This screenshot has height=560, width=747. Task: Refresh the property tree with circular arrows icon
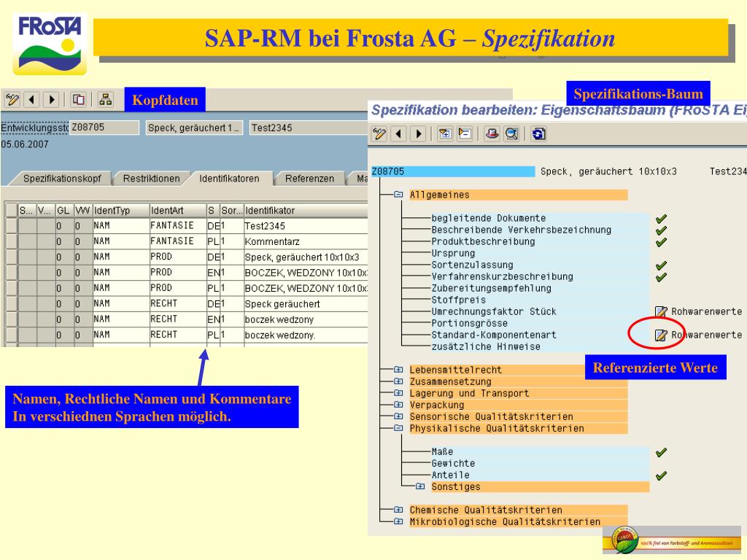[538, 135]
